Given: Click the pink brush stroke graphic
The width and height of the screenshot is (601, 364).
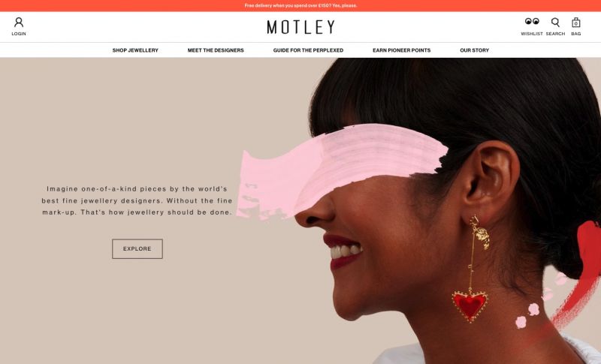Looking at the screenshot, I should 341,171.
